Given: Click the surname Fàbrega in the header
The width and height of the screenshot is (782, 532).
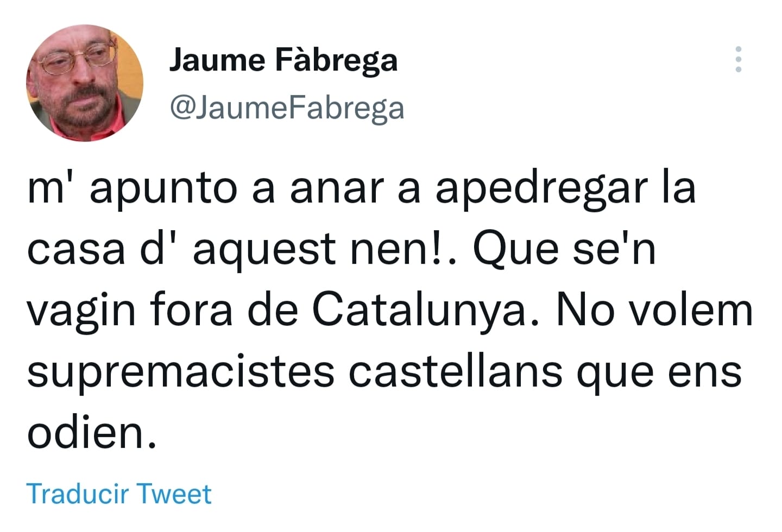Looking at the screenshot, I should [x=337, y=61].
